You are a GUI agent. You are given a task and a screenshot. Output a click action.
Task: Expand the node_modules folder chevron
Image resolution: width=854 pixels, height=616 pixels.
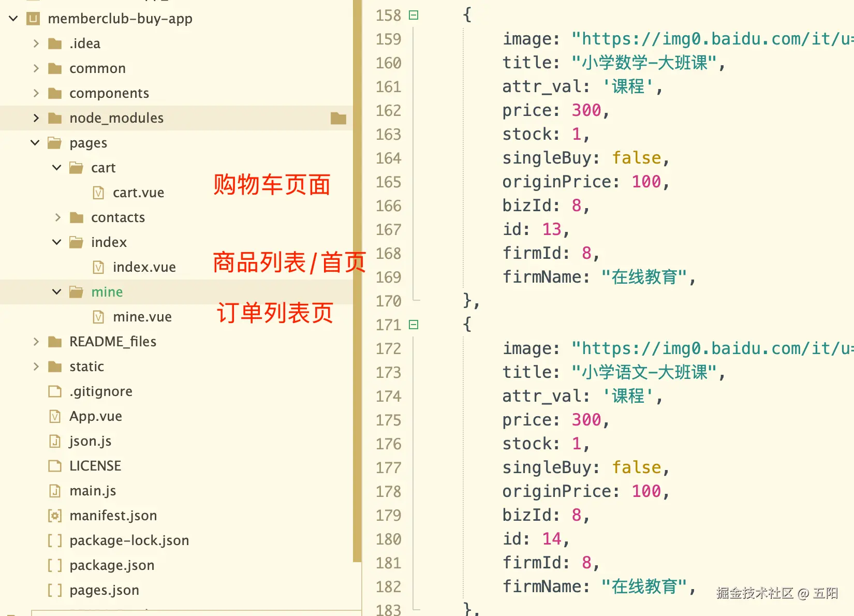tap(36, 118)
